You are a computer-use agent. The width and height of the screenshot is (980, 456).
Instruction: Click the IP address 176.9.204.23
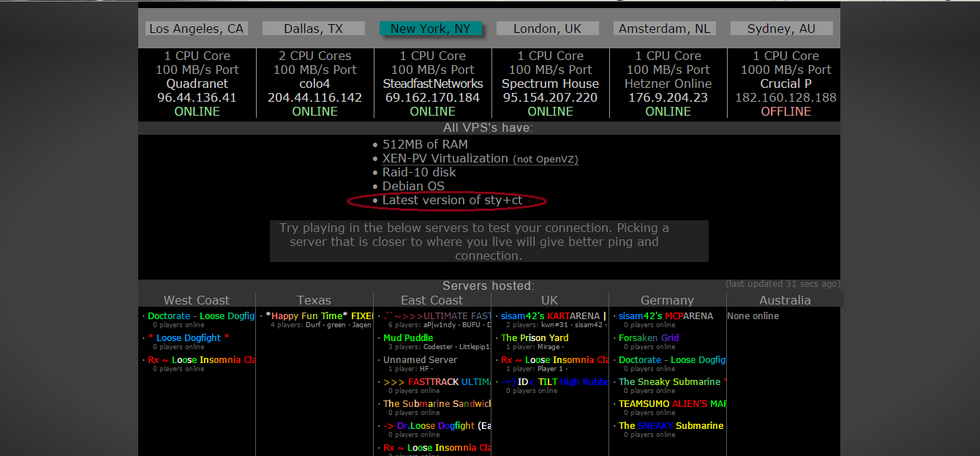tap(668, 97)
